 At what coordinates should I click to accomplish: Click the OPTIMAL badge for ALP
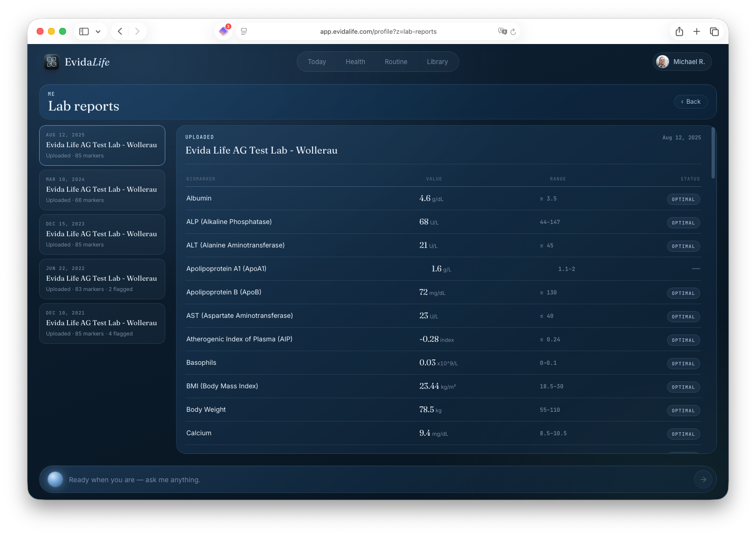683,223
